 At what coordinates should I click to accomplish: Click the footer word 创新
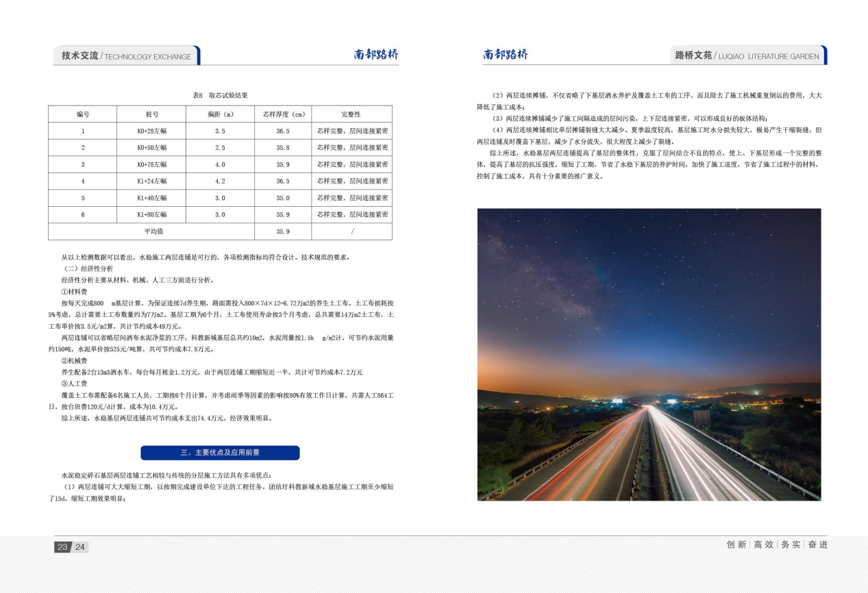pos(736,544)
